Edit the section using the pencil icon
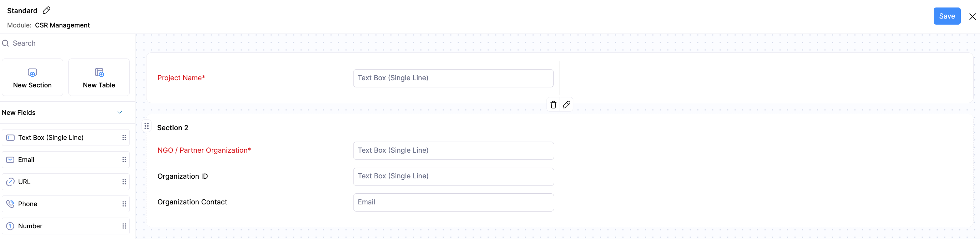This screenshot has width=980, height=239. pos(567,105)
